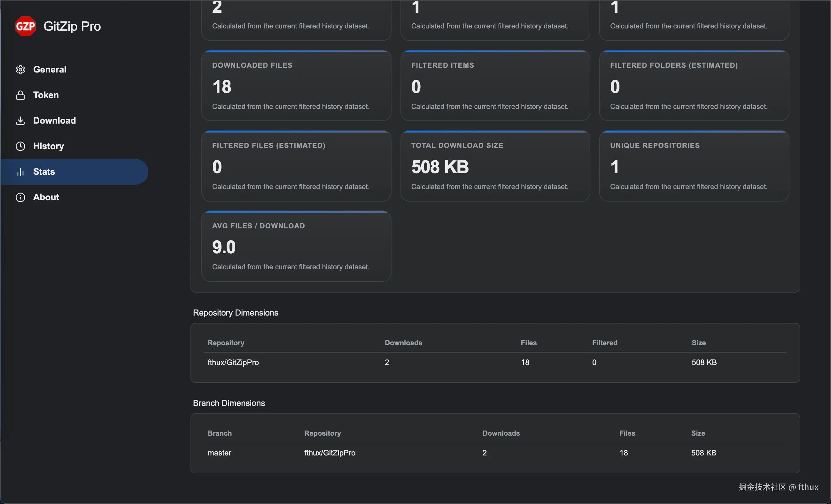The width and height of the screenshot is (831, 504).
Task: Click 508 KB size in Repository Dimensions row
Action: point(704,363)
